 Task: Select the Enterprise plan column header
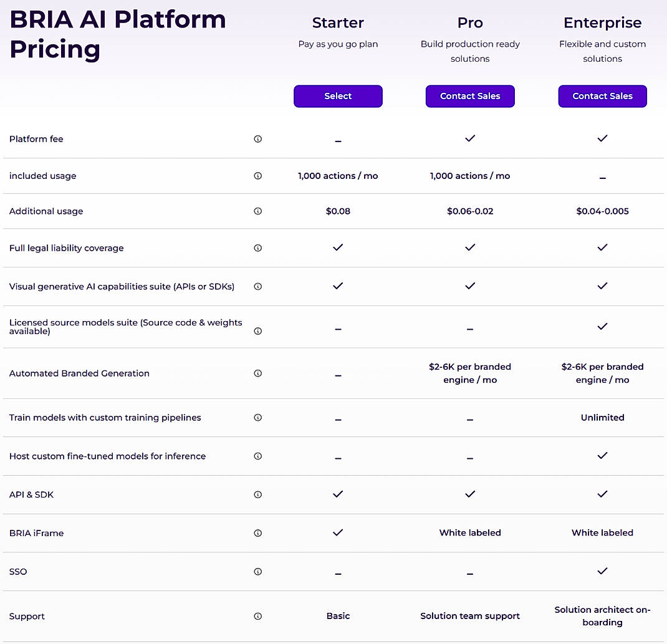pos(602,22)
